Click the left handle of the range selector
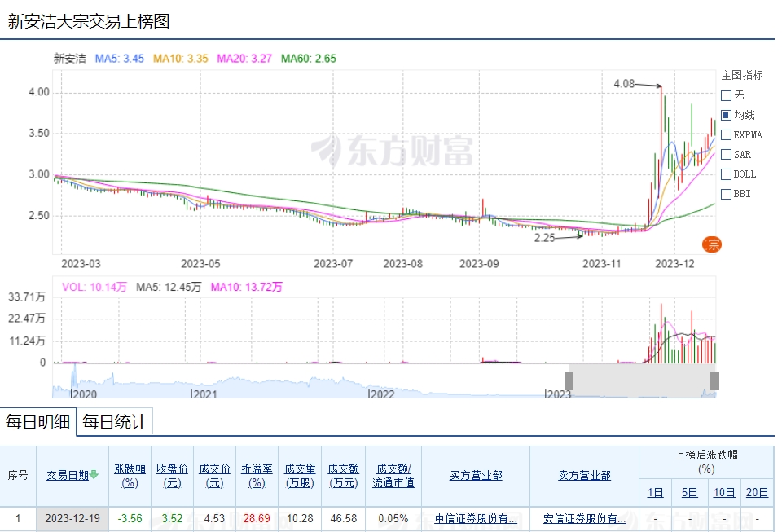Viewport: 782px width, 532px height. [x=569, y=380]
